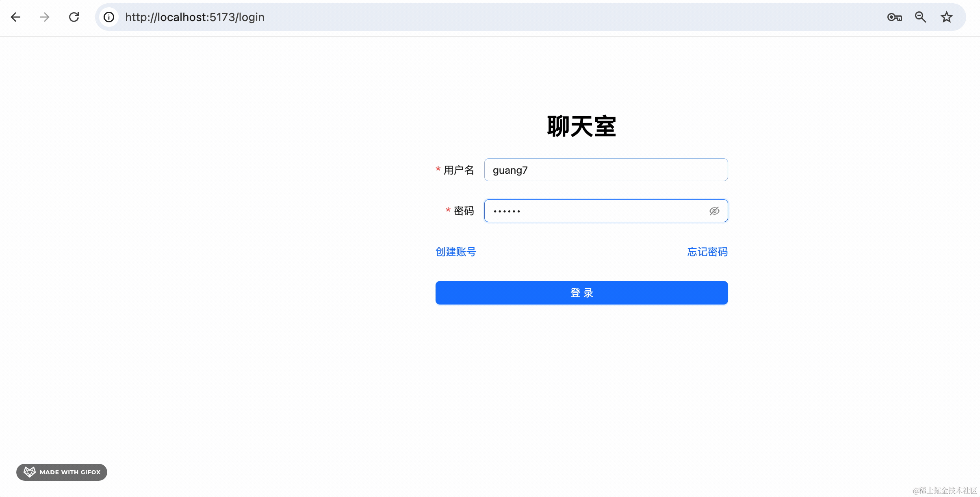
Task: Toggle password visibility eye icon
Action: (x=714, y=211)
